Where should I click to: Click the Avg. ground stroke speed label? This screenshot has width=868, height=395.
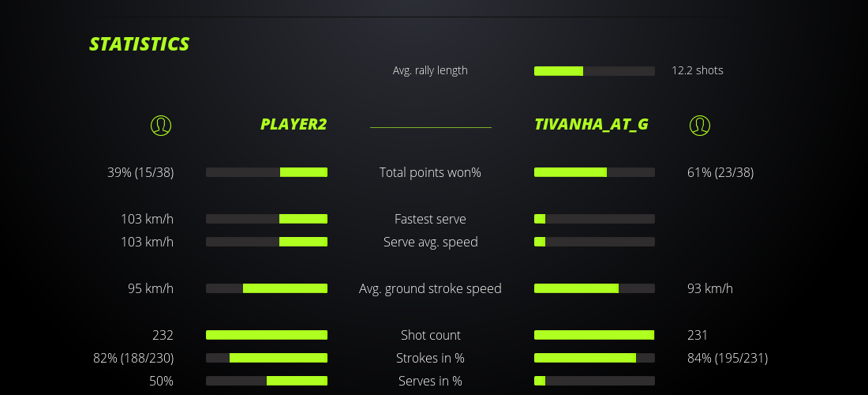click(430, 288)
